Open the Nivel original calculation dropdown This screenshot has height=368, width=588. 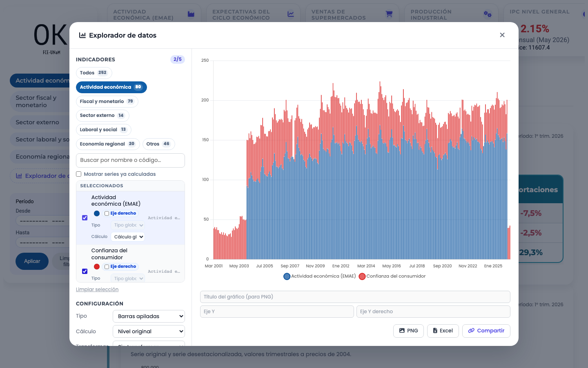149,332
